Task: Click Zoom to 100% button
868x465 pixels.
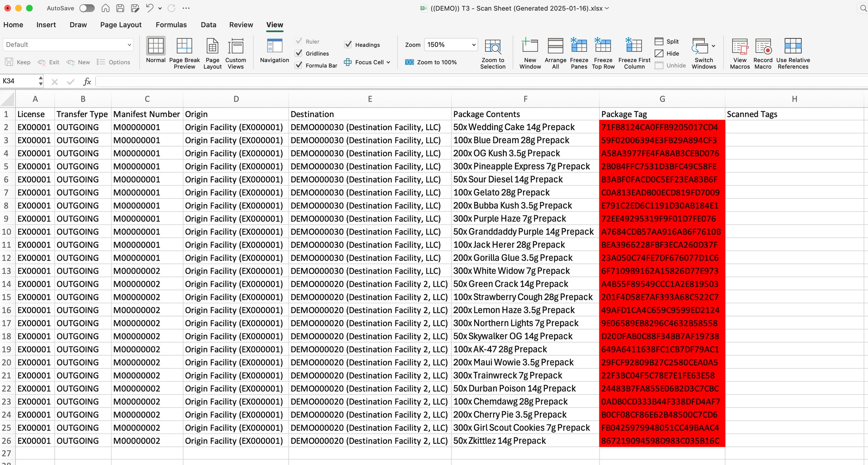Action: 430,62
